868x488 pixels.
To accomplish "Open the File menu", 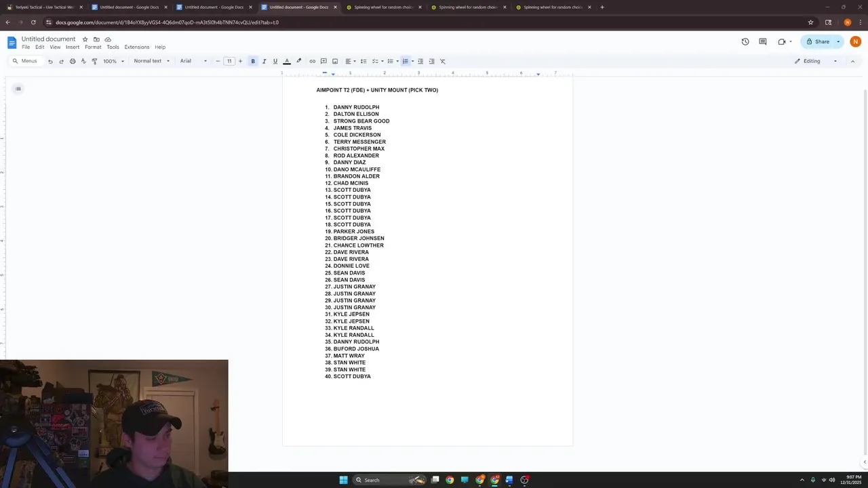I will pyautogui.click(x=26, y=47).
